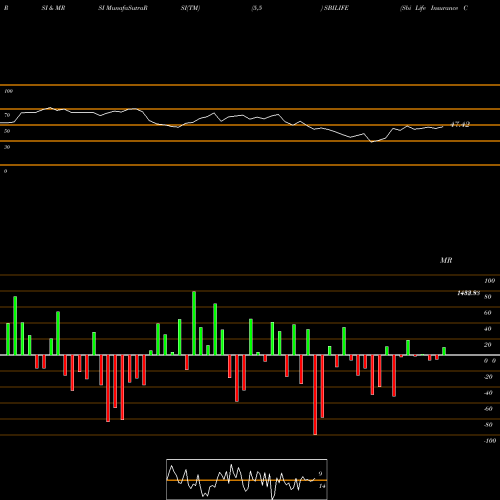Viewport: 500px width, 500px height.
Task: Click the RSI value label 47.42
Action: (460, 124)
